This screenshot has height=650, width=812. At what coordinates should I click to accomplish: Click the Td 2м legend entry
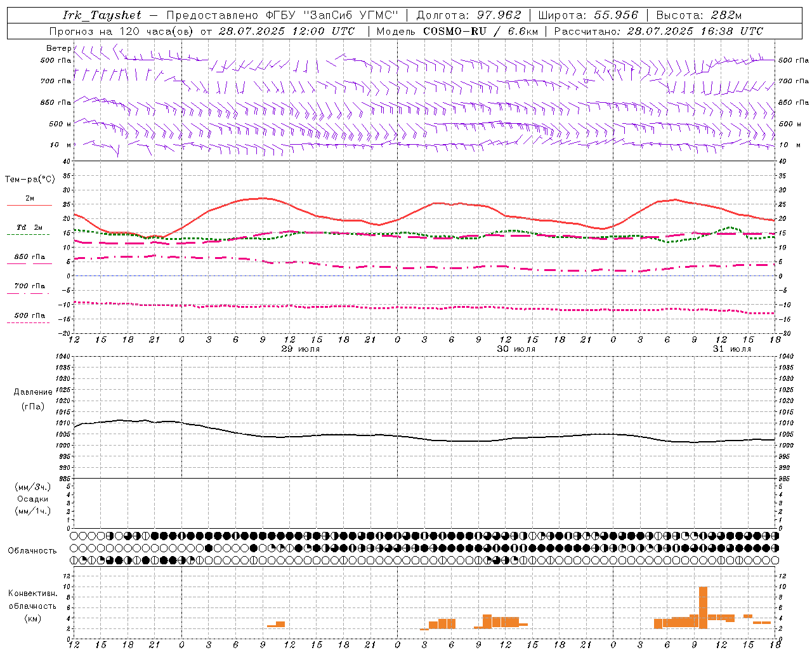click(x=30, y=227)
